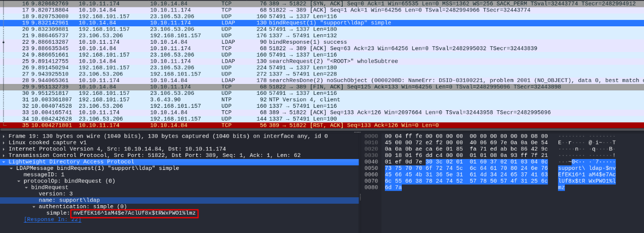The height and width of the screenshot is (233, 644).
Task: Select the messageID: 1 field
Action: [44, 175]
